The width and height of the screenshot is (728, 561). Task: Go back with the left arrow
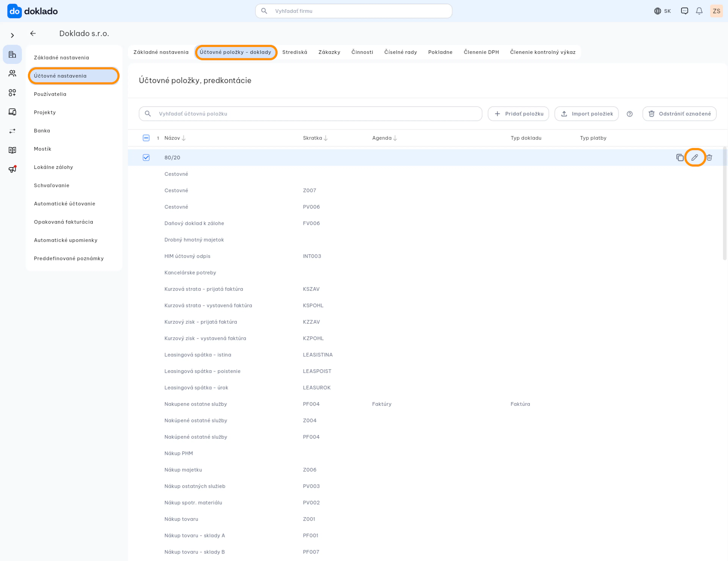coord(33,33)
